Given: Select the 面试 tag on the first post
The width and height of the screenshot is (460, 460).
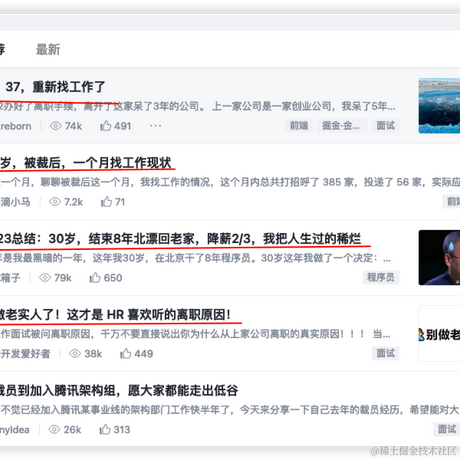Looking at the screenshot, I should tap(386, 126).
